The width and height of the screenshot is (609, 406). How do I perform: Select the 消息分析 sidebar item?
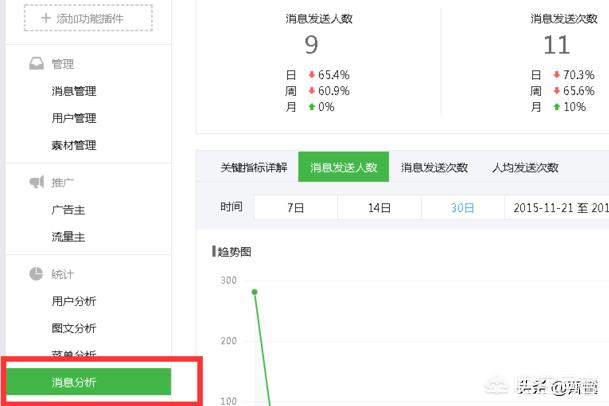point(89,382)
